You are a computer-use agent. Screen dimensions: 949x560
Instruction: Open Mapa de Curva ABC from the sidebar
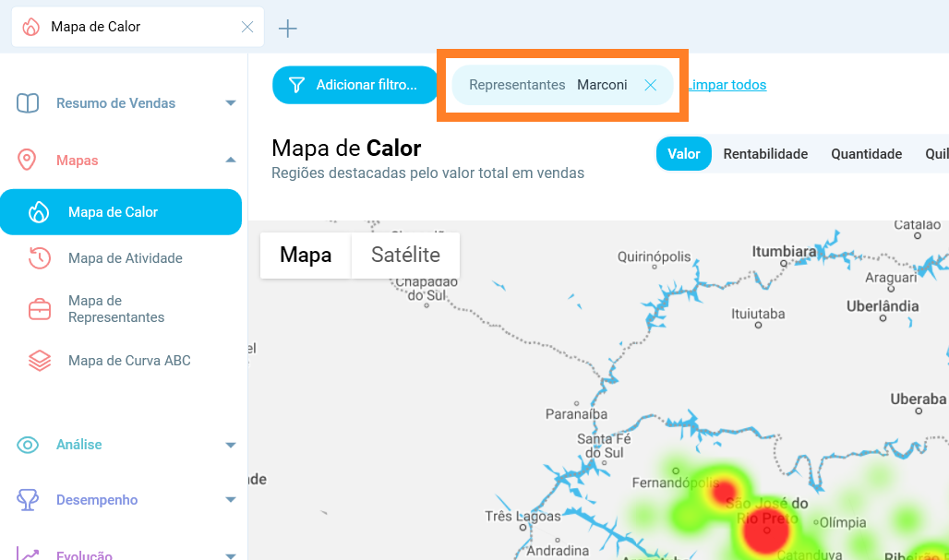(x=129, y=361)
